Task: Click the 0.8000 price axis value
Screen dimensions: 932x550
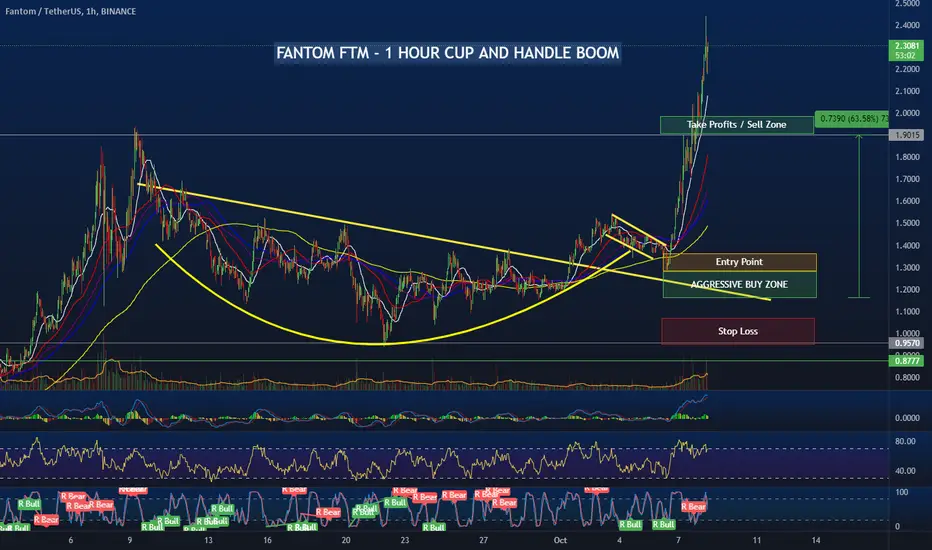Action: pos(907,378)
